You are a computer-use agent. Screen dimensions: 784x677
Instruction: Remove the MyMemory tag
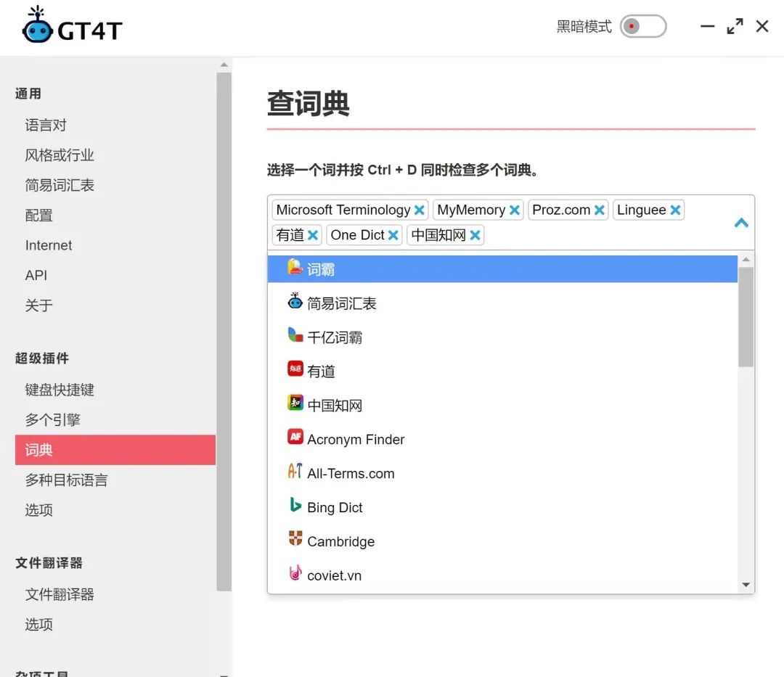pos(514,210)
